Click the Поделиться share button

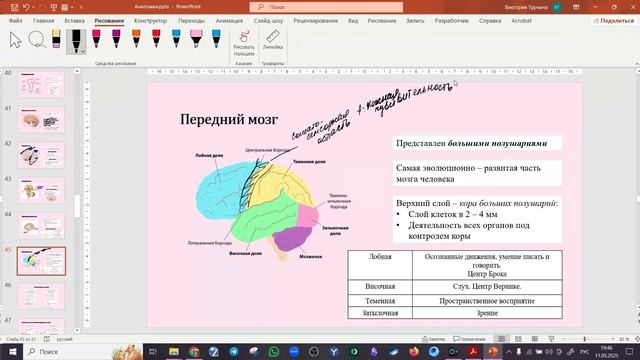pos(614,20)
